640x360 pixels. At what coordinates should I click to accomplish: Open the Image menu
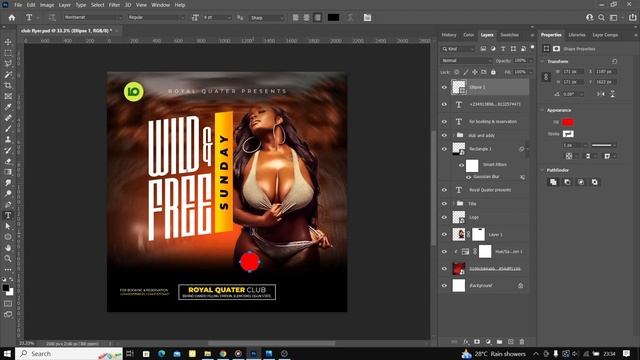(x=47, y=5)
